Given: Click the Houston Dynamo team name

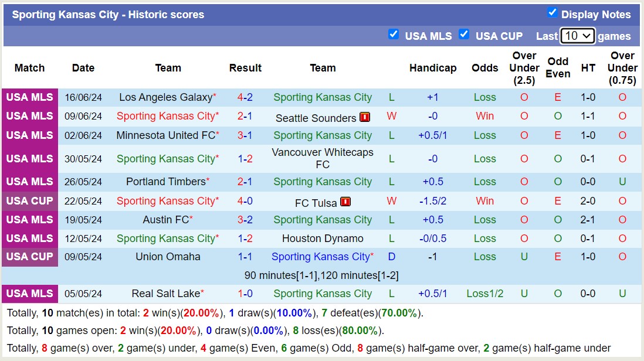Looking at the screenshot, I should [323, 239].
